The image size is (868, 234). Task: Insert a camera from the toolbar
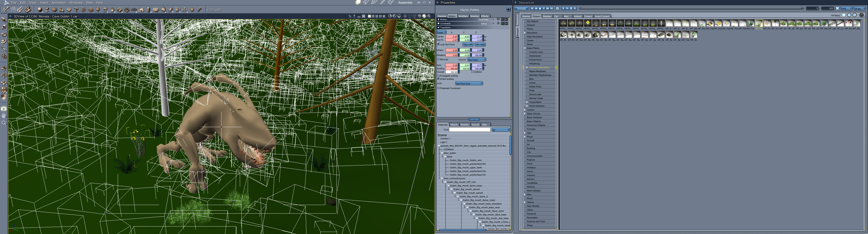tap(178, 10)
